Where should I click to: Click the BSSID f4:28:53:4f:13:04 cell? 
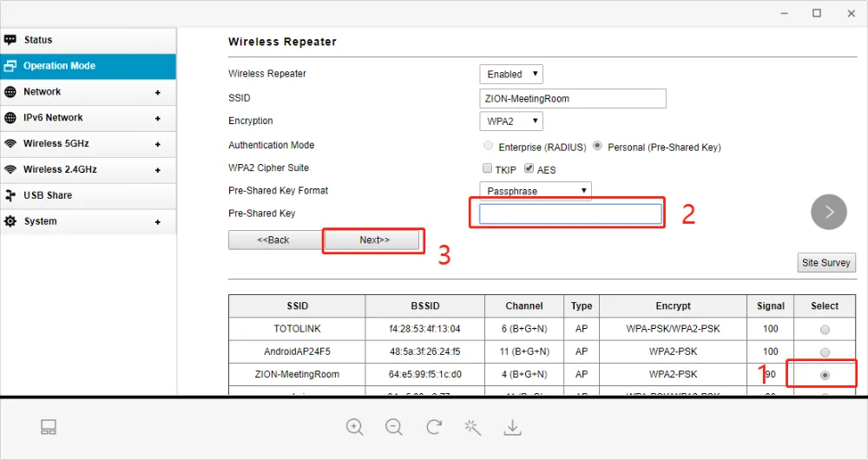coord(424,329)
